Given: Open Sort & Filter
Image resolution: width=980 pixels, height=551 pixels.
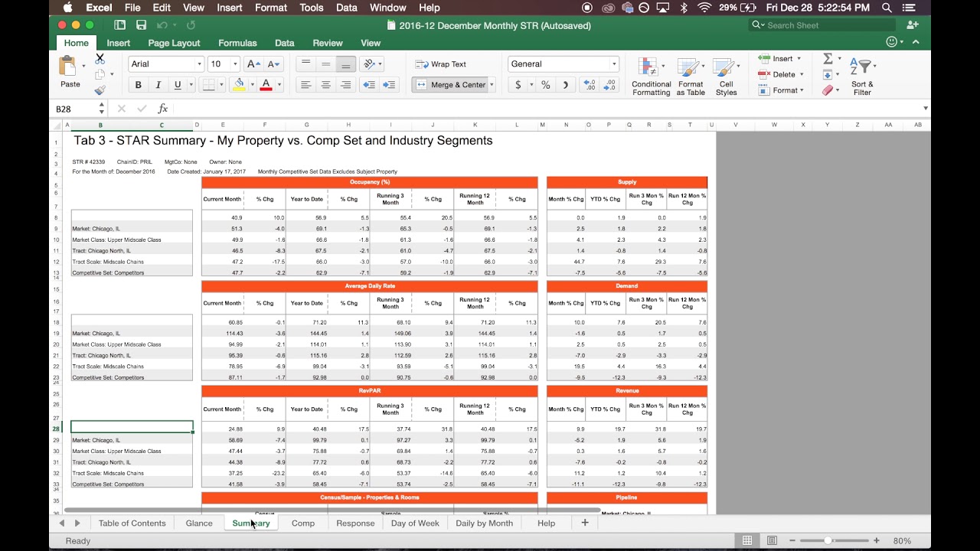Looking at the screenshot, I should [x=862, y=76].
